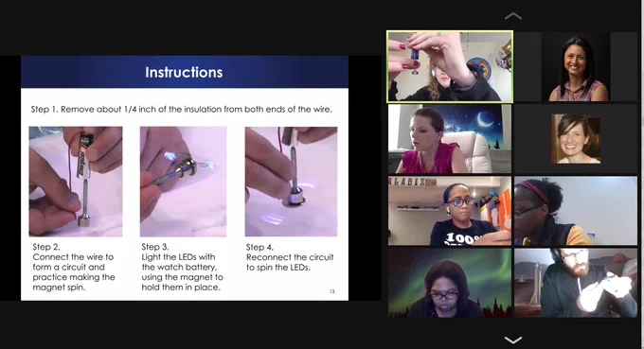Show previous gallery participants with up chevron
This screenshot has width=644, height=349.
pyautogui.click(x=513, y=16)
